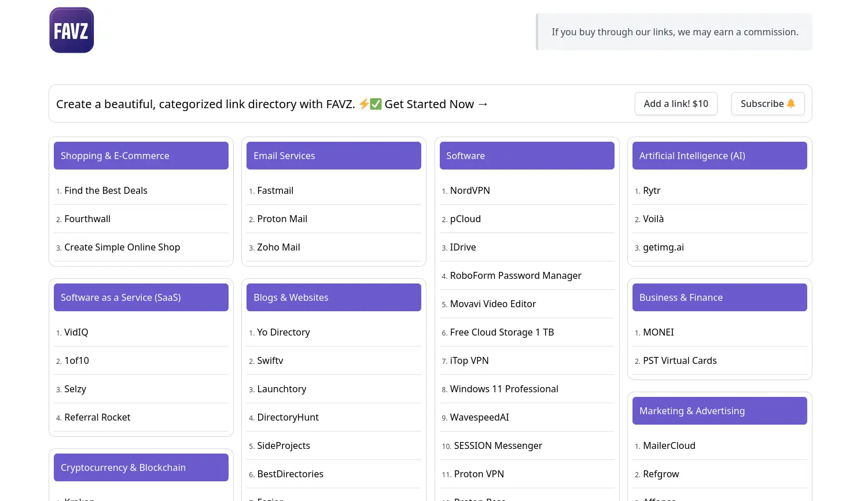This screenshot has height=501, width=868.
Task: Open the MailerCloud link
Action: point(669,445)
